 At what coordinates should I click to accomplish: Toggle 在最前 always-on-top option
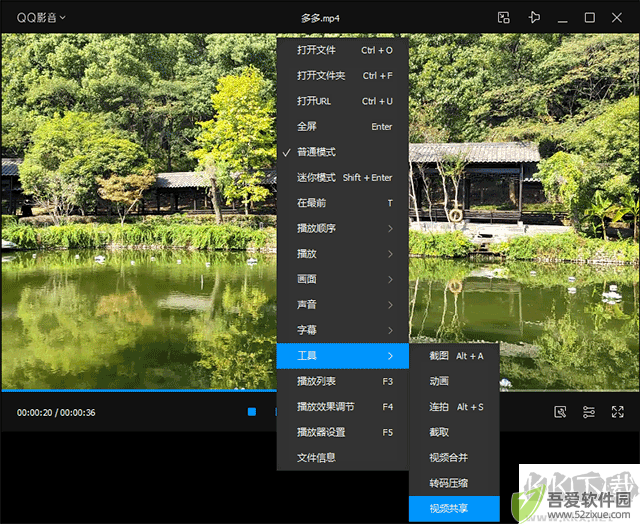(x=343, y=203)
